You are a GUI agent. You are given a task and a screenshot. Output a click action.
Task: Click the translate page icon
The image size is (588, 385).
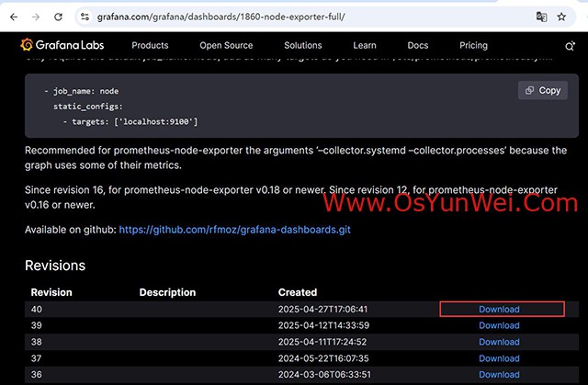[541, 17]
